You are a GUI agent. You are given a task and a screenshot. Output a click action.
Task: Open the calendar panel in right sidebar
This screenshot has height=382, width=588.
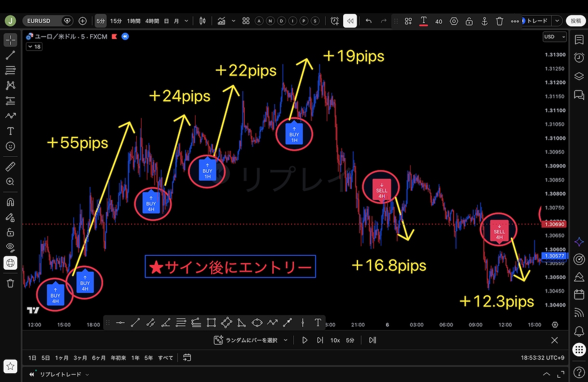point(579,294)
